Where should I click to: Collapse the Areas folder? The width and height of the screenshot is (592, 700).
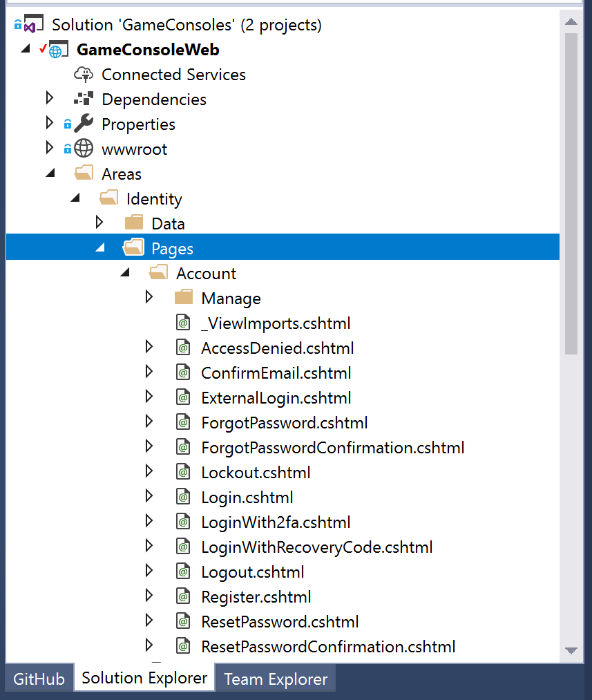50,173
